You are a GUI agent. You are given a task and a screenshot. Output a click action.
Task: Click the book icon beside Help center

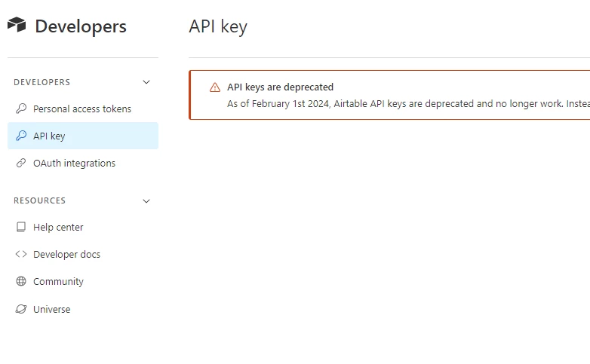21,227
